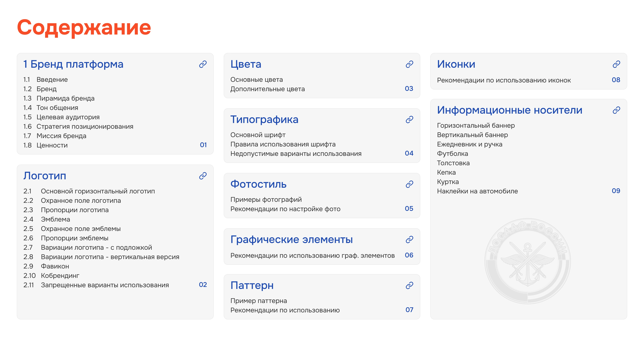Select the '1.3 Пирамида бренда' entry
This screenshot has width=644, height=362.
[59, 98]
